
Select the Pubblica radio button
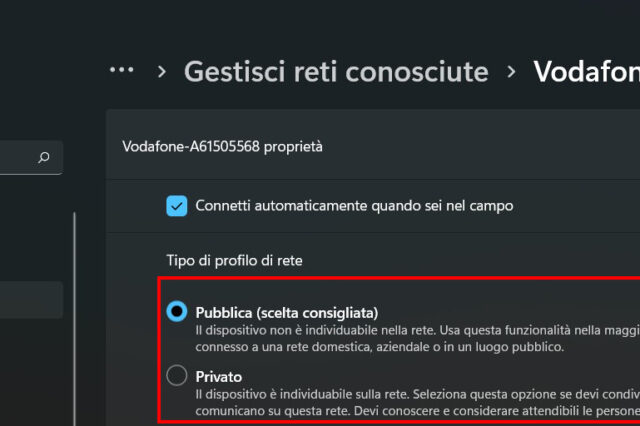click(x=177, y=311)
